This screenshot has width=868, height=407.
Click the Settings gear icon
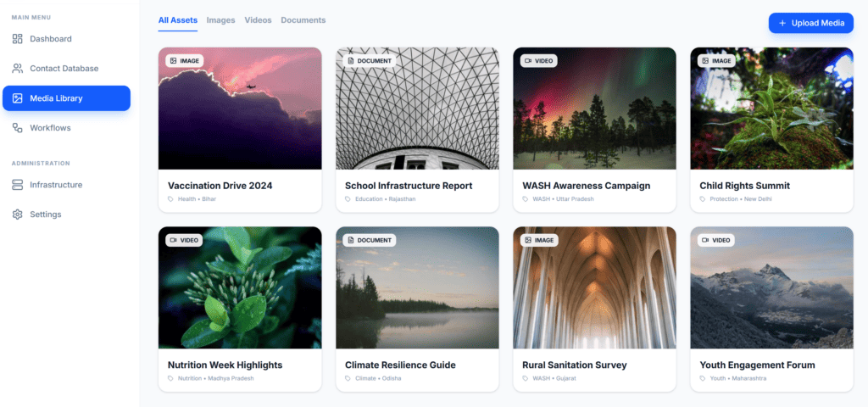[18, 215]
